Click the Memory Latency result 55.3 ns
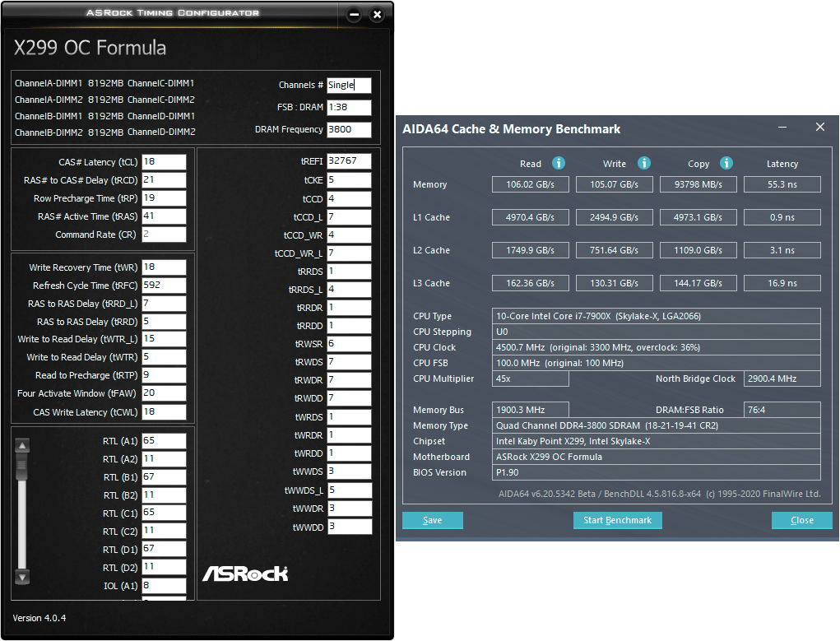Viewport: 840px width, 641px height. [782, 184]
